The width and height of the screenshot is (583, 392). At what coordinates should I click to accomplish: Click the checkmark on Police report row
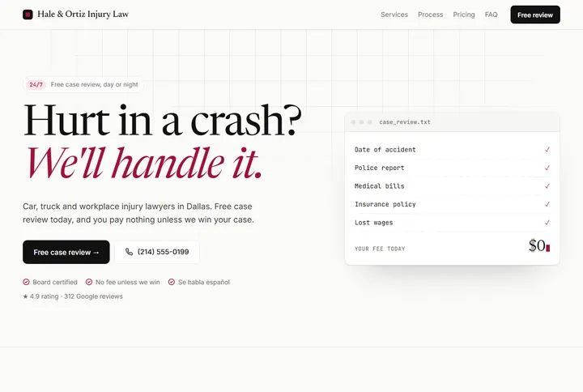547,168
